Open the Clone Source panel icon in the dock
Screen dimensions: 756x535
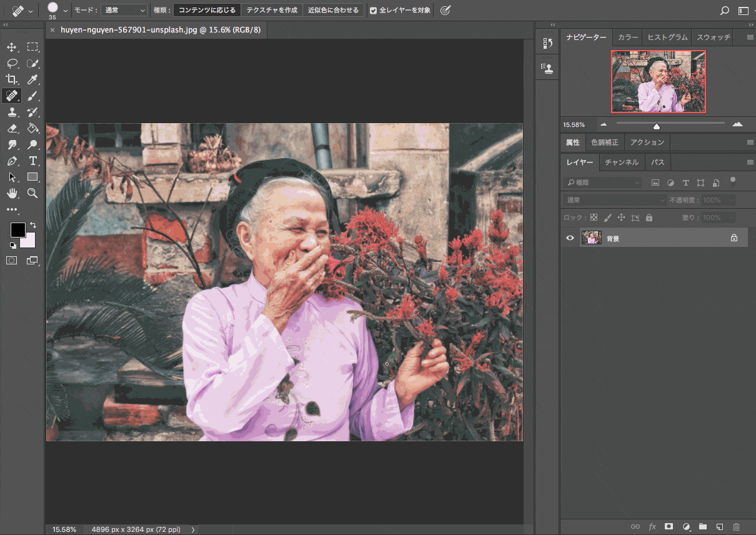pos(547,67)
